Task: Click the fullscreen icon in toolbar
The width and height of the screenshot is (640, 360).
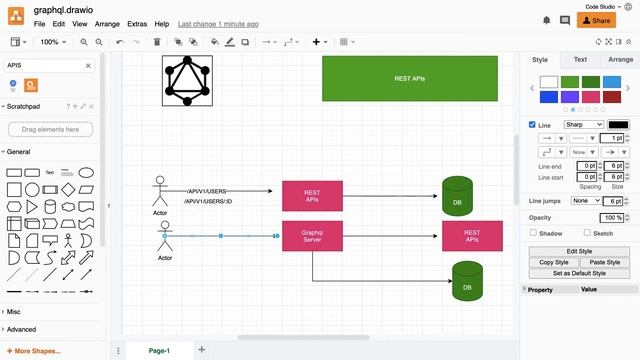Action: [609, 42]
